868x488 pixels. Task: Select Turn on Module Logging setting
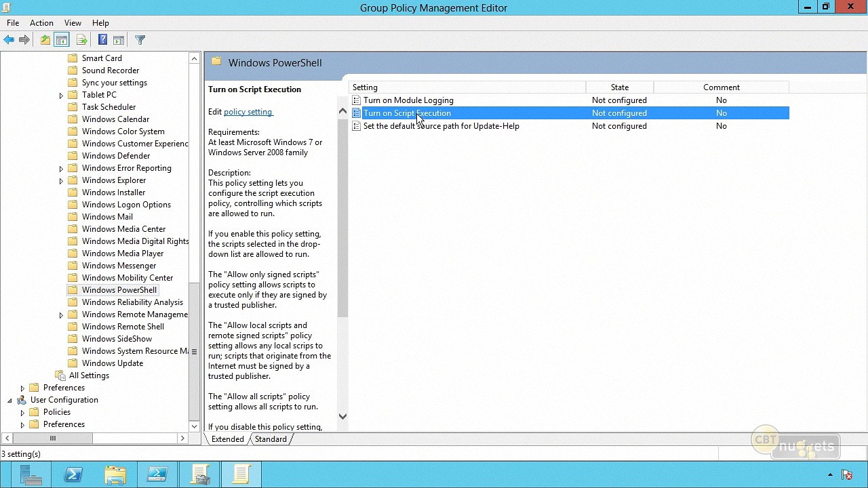(x=408, y=100)
